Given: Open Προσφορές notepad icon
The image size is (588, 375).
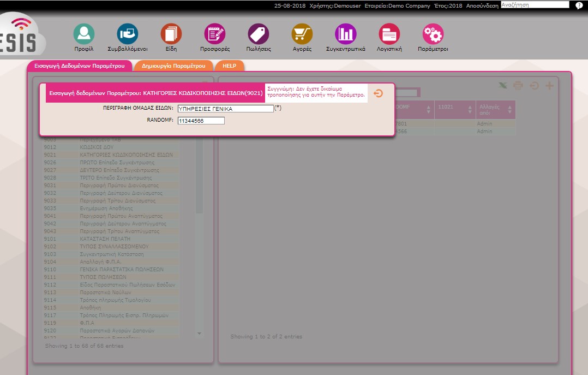Looking at the screenshot, I should 214,34.
